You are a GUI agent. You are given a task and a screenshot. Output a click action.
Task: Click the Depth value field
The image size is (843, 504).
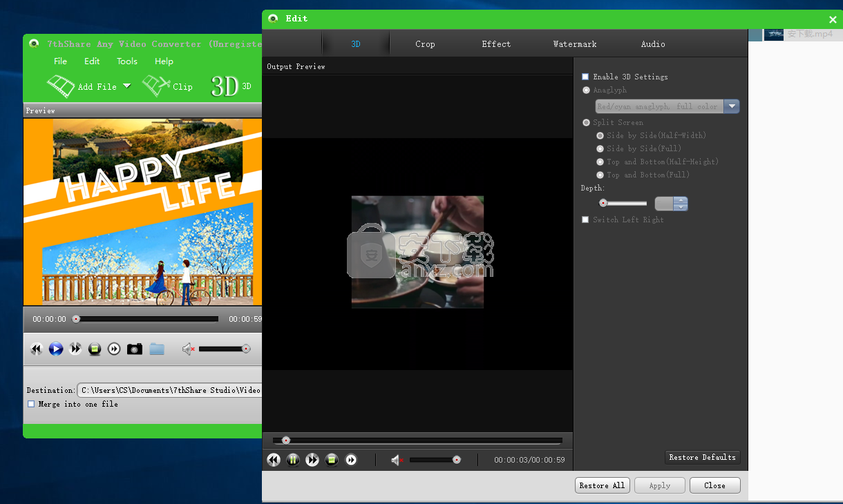point(664,204)
